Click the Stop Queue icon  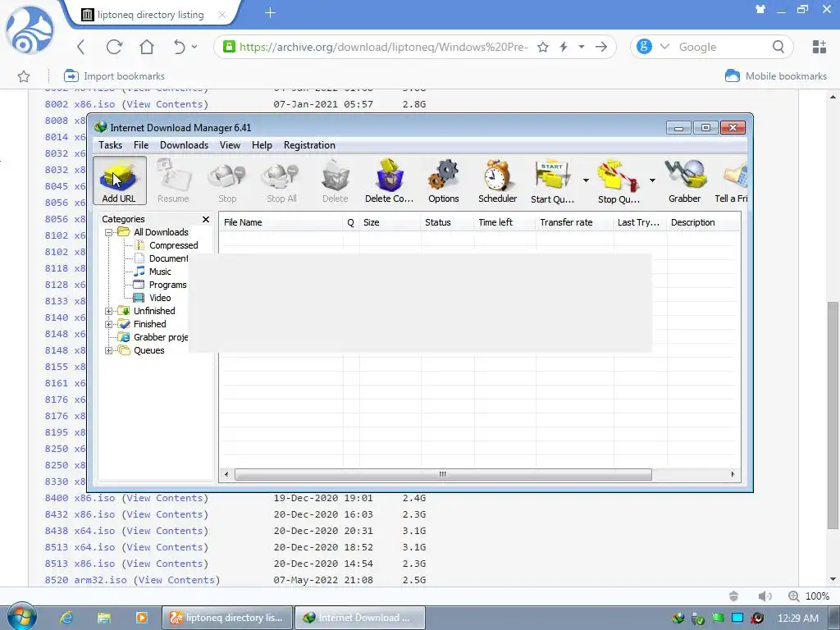[x=619, y=180]
